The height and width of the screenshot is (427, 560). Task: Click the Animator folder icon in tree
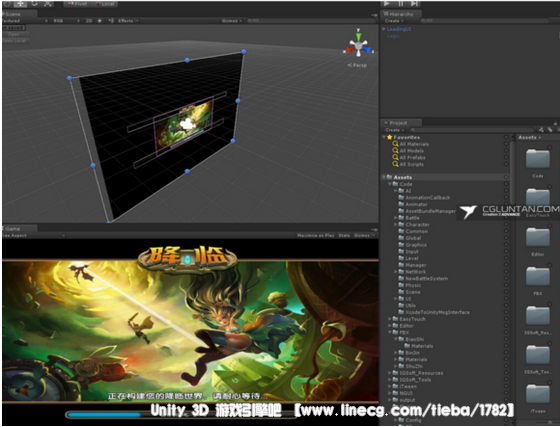pos(401,204)
